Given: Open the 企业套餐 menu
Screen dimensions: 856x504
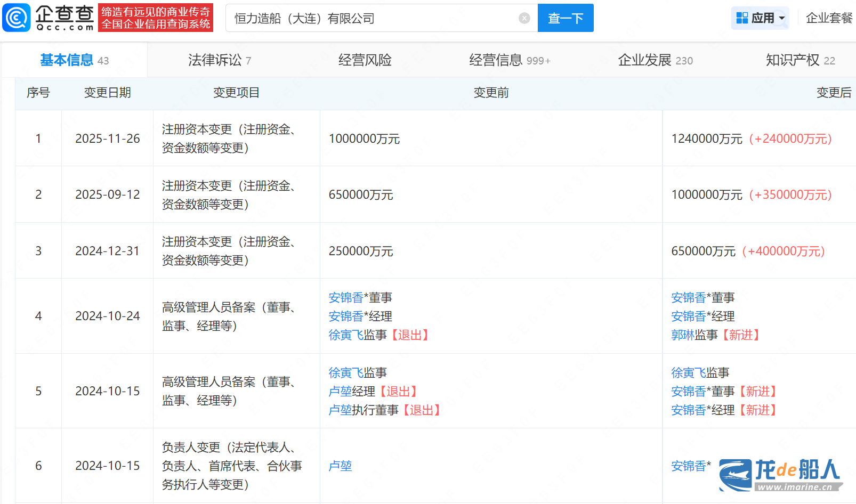Looking at the screenshot, I should coord(829,18).
